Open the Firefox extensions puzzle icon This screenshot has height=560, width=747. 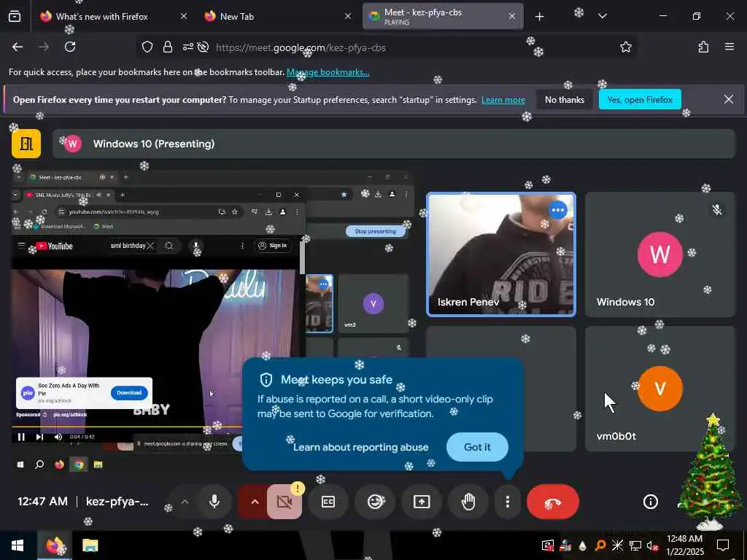pyautogui.click(x=703, y=47)
